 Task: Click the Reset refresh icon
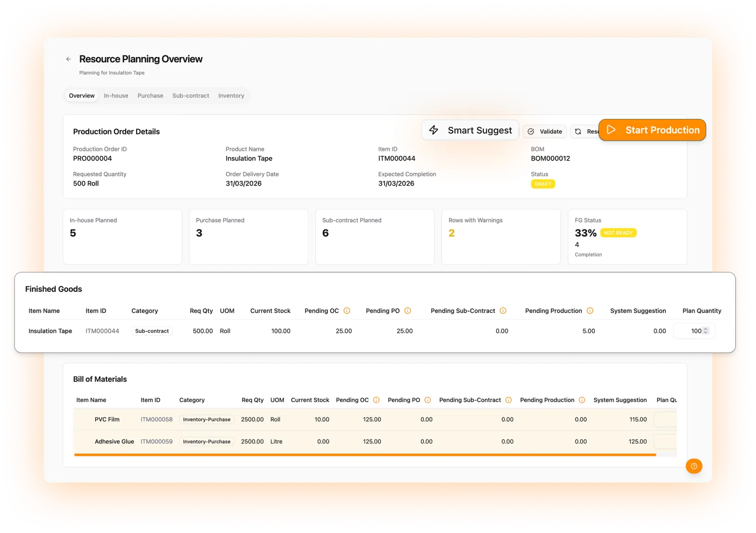click(578, 132)
